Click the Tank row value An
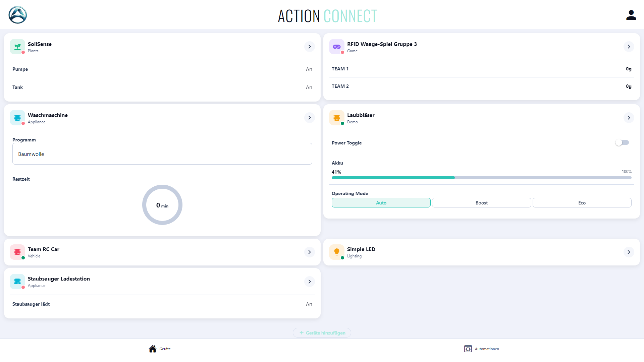Screen dimensions: 644x362 [x=309, y=87]
